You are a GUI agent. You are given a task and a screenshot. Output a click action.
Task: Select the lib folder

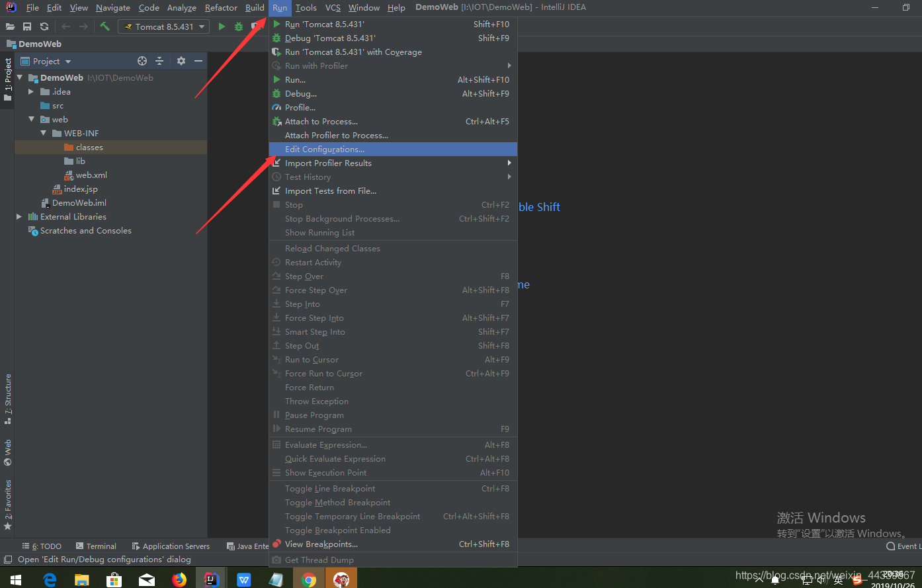(x=75, y=161)
